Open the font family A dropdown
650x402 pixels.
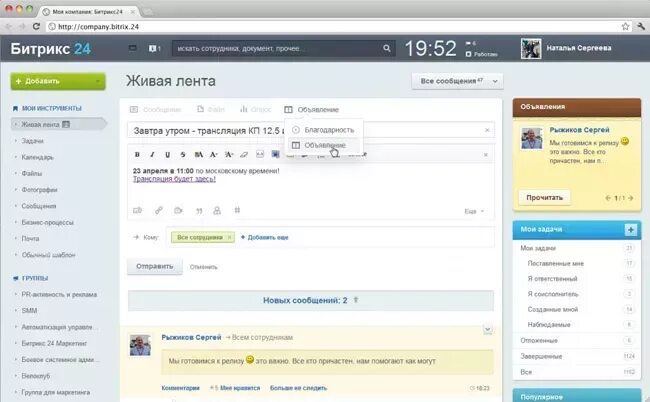coord(214,155)
